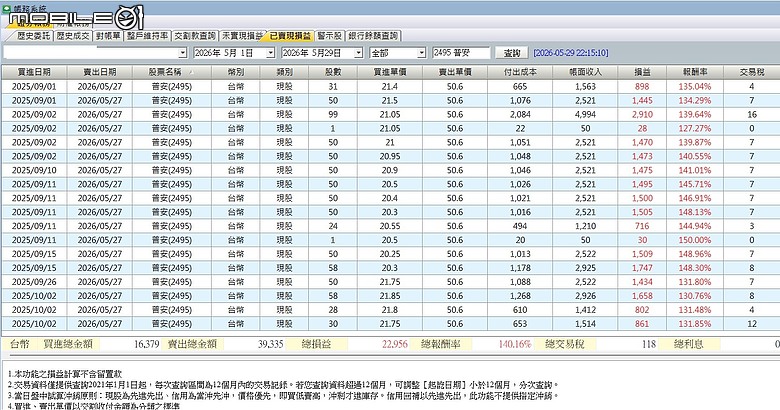Click the buy price cell 20.4
The width and height of the screenshot is (780, 410).
click(x=390, y=198)
